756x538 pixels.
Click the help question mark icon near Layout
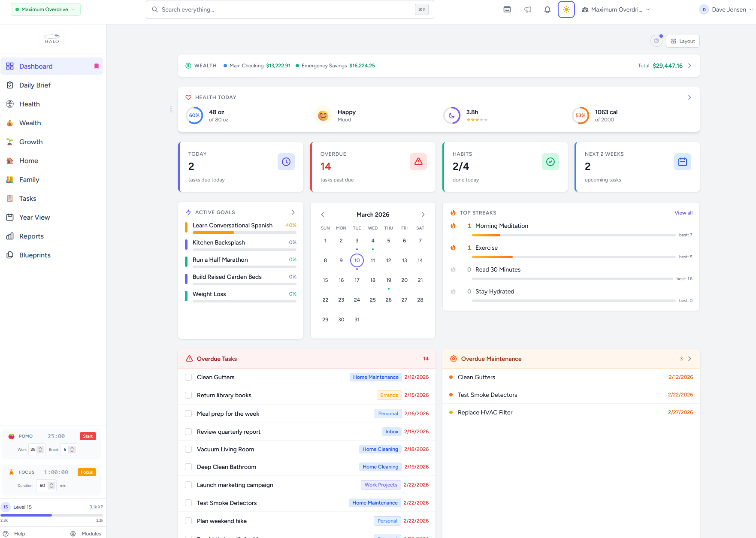click(656, 41)
